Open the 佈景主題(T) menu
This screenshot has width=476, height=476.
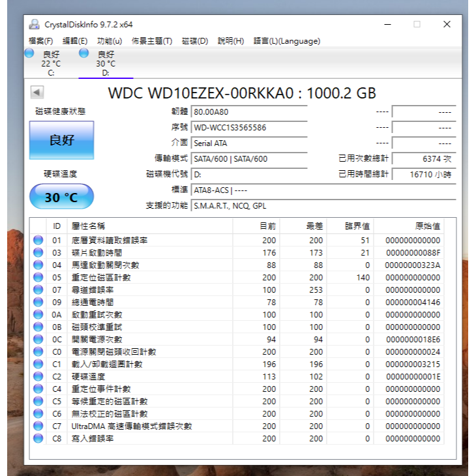tap(152, 41)
